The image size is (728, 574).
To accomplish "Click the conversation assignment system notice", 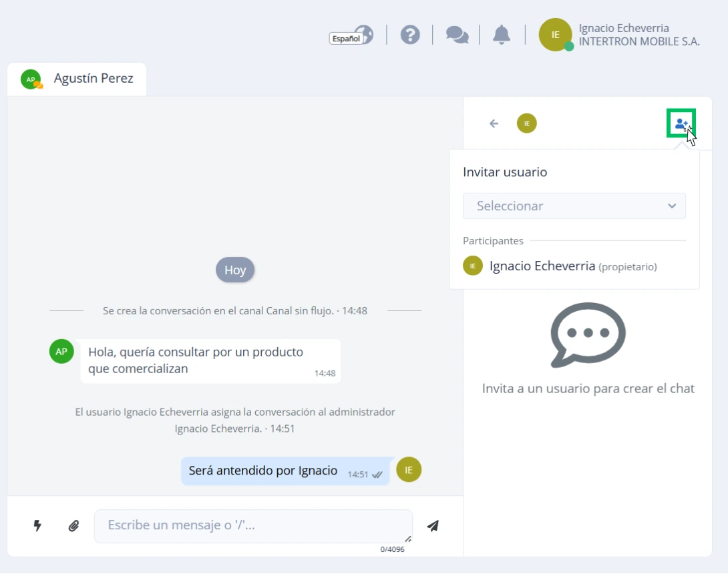I will tap(235, 420).
